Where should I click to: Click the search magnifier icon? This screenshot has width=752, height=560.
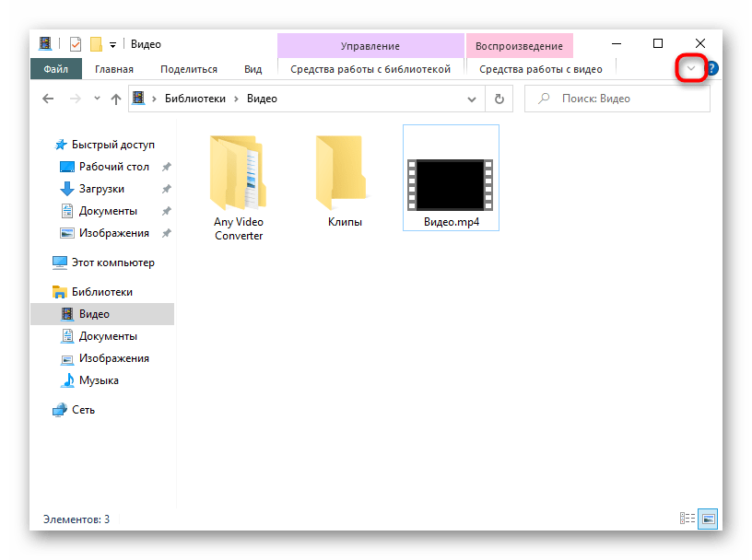click(544, 99)
